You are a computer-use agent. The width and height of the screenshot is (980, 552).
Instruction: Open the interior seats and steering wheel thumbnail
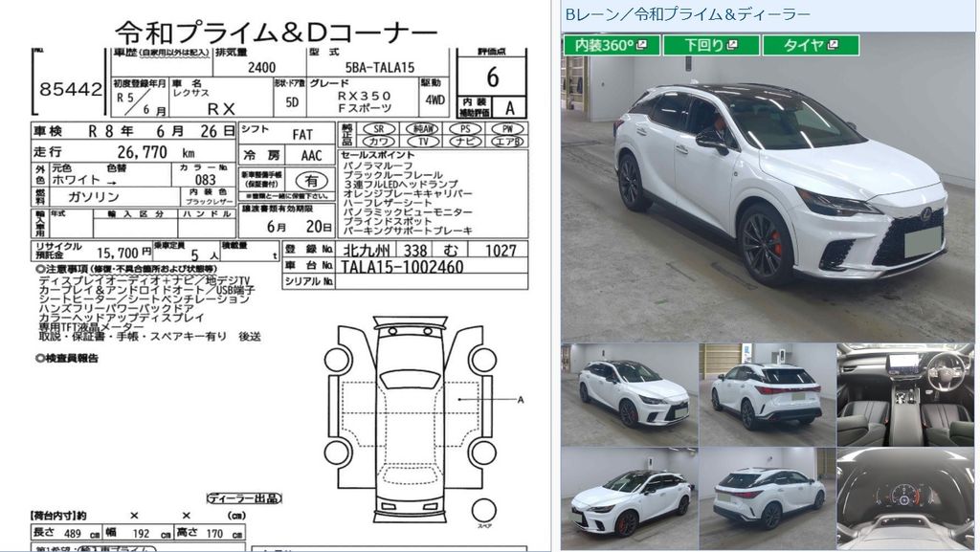904,394
